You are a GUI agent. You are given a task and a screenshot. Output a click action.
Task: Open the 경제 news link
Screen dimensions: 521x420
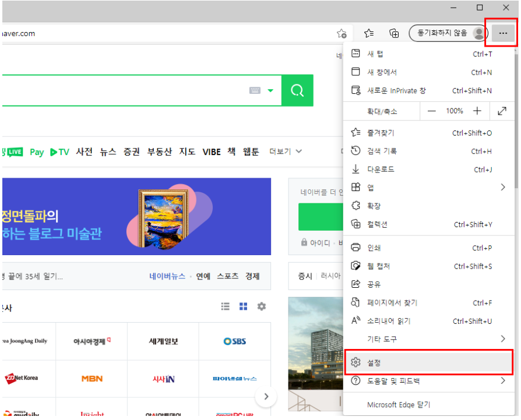[x=252, y=276]
